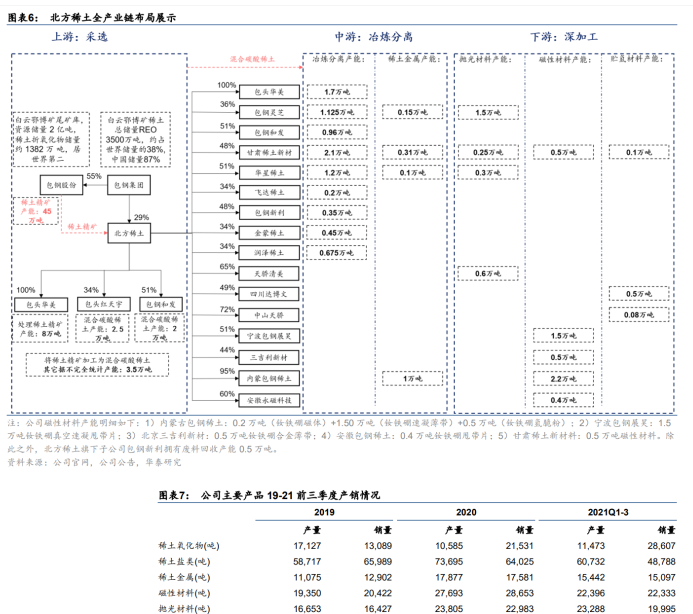Select the 金蒙稀土 company box

[269, 233]
